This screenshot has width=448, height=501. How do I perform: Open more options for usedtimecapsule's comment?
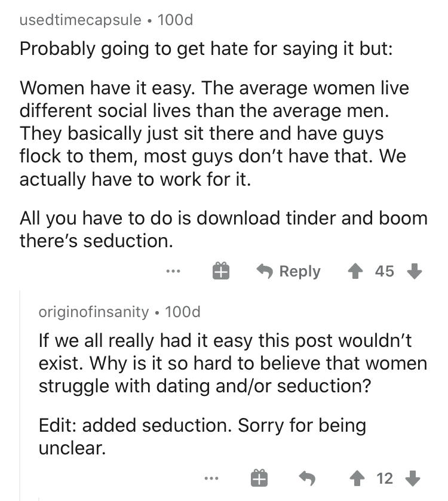tap(173, 271)
